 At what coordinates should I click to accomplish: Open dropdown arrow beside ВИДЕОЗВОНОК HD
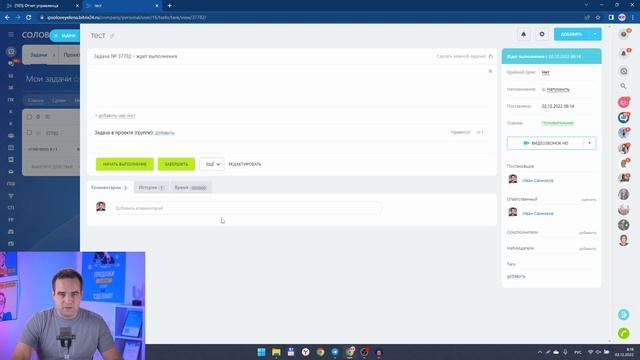click(589, 143)
